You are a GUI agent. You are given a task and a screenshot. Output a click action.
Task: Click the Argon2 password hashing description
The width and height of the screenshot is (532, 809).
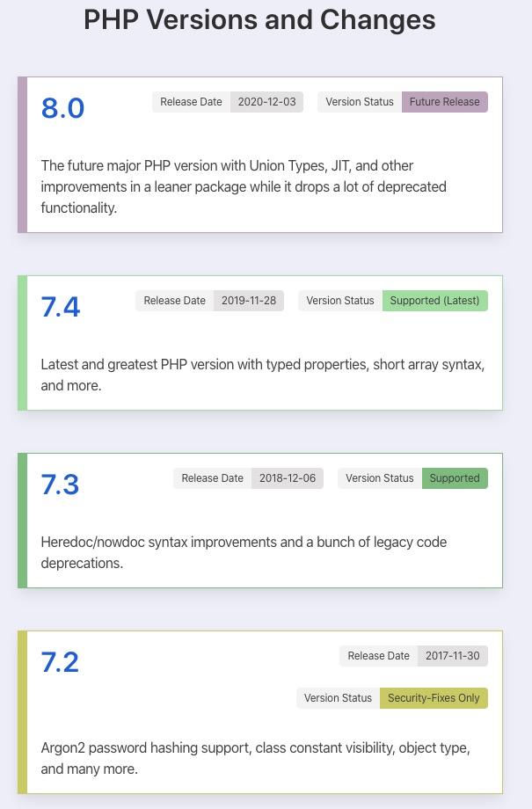[x=255, y=758]
